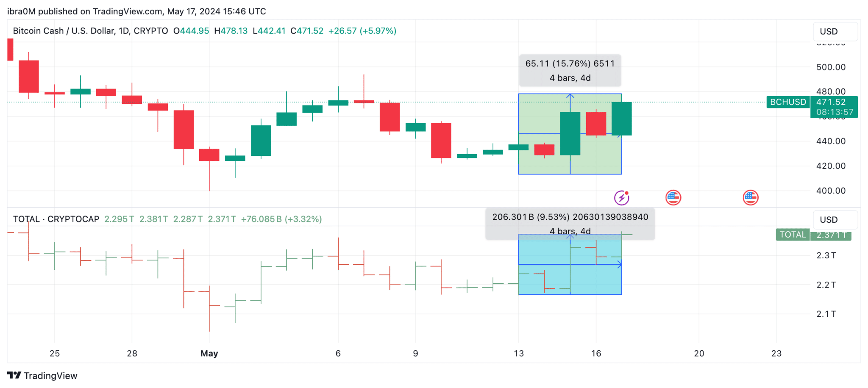Viewport: 868px width, 388px height.
Task: Click the purple lightning event icon
Action: click(622, 197)
